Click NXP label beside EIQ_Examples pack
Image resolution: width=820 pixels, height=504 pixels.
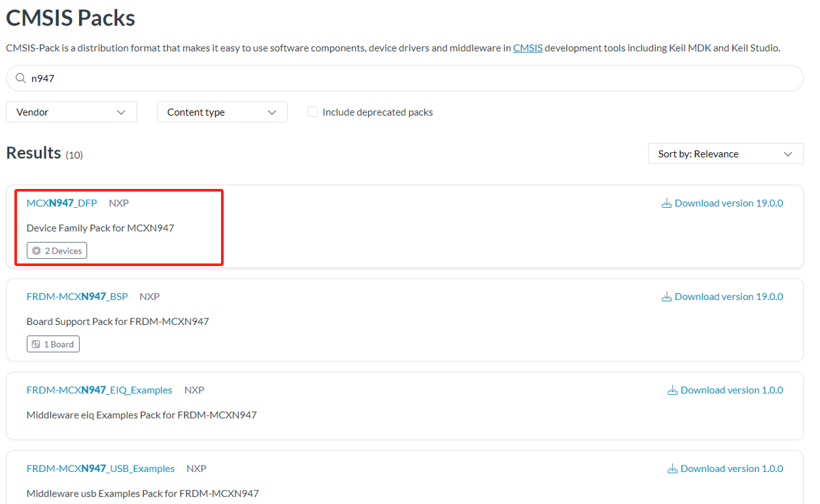click(x=194, y=390)
